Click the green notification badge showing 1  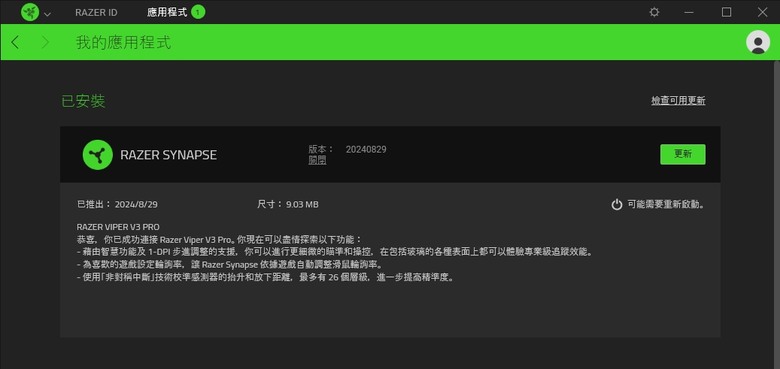click(198, 12)
